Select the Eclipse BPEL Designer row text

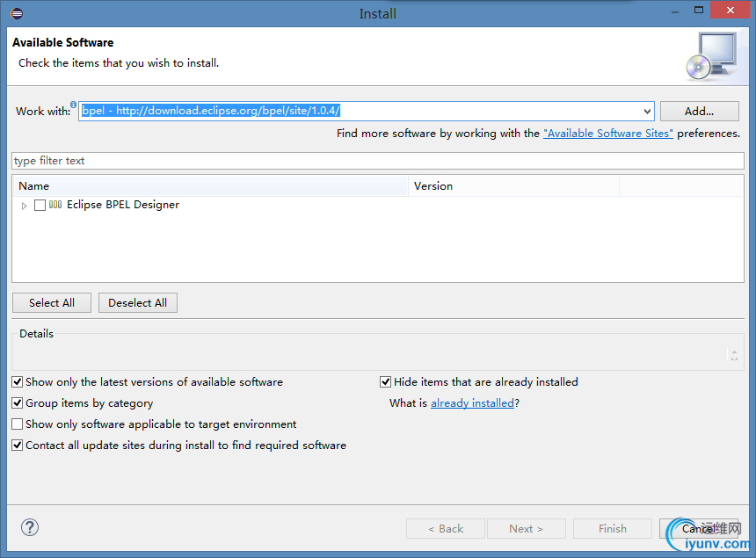click(123, 205)
